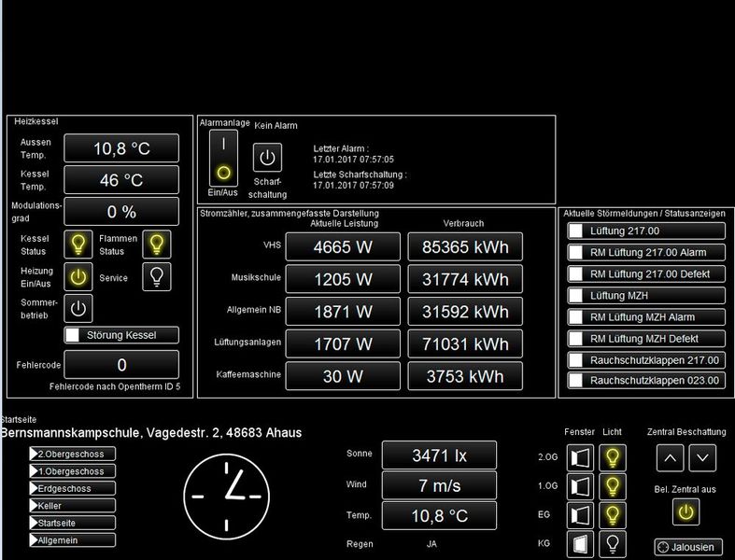
Task: Click the Service lamp icon
Action: pos(157,277)
